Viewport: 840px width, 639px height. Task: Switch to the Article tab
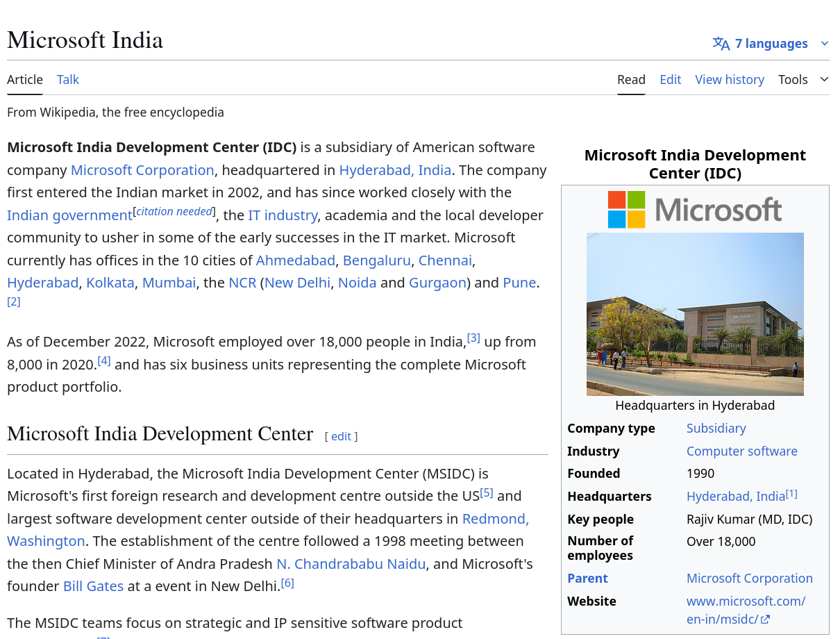pyautogui.click(x=25, y=79)
